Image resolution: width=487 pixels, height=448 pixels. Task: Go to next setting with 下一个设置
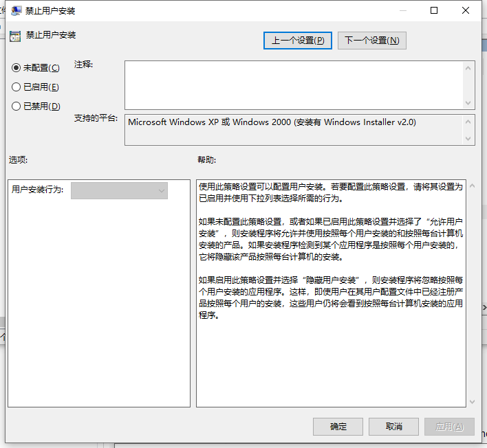pos(371,41)
